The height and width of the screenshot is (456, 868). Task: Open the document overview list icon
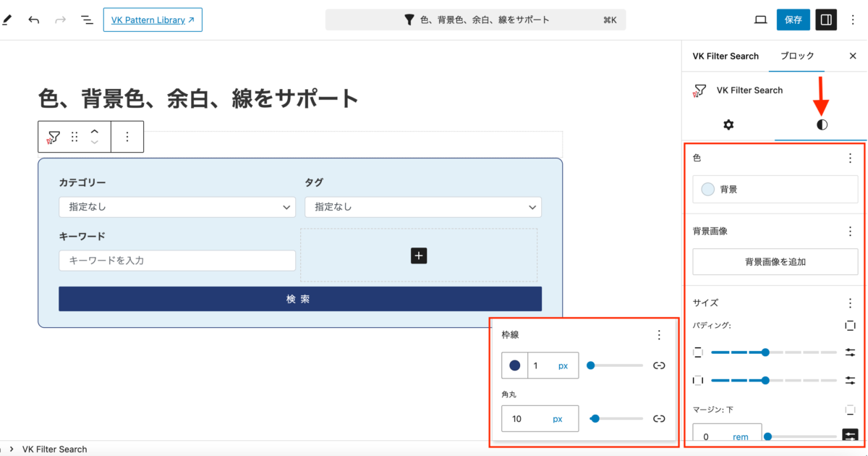(87, 20)
